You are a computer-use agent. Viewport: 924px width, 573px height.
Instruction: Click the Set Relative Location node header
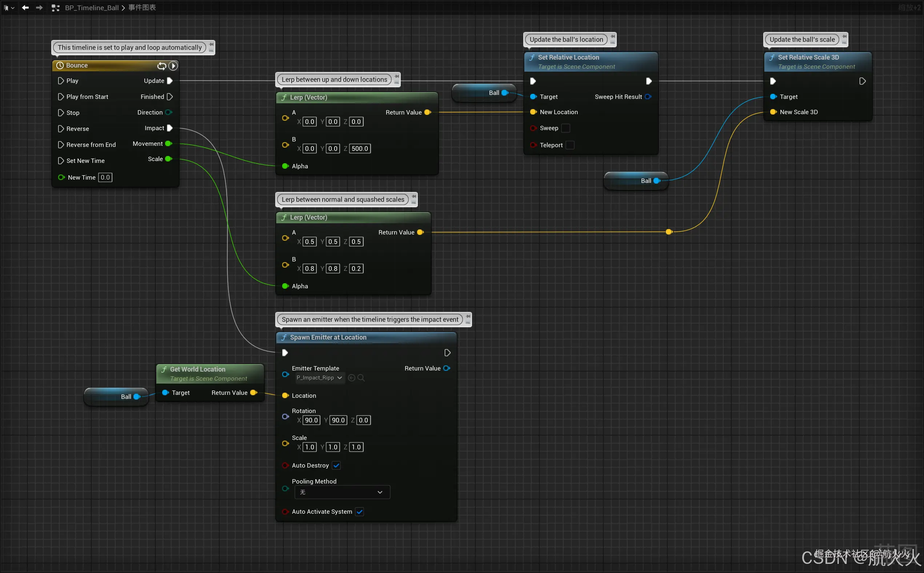pyautogui.click(x=568, y=57)
